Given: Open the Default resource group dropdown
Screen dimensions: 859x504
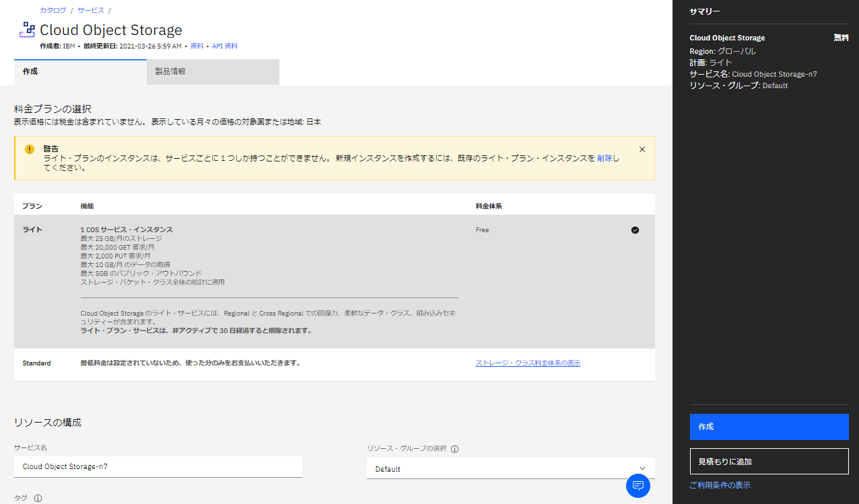Looking at the screenshot, I should tap(511, 468).
